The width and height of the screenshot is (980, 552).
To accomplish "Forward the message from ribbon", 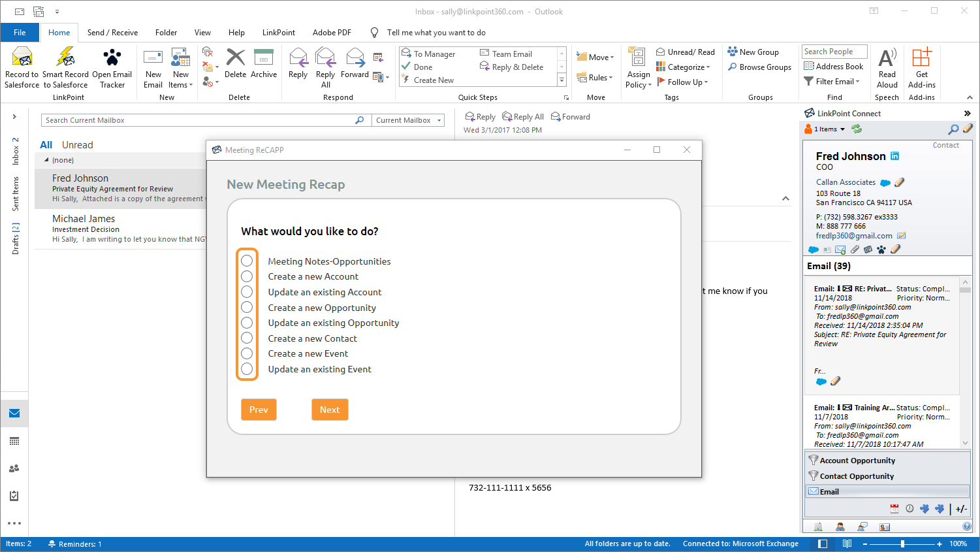I will coord(355,63).
